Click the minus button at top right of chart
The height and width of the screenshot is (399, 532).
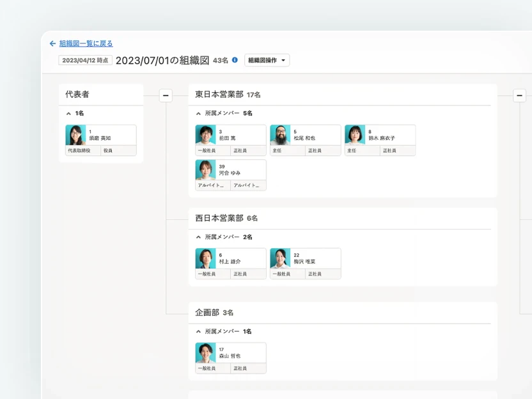pyautogui.click(x=520, y=95)
